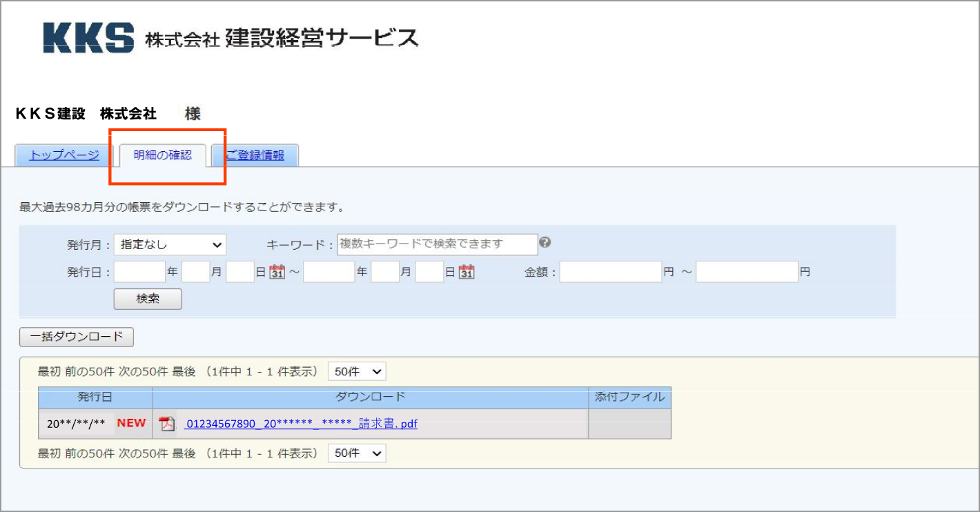
Task: Click the KKS company logo
Action: pyautogui.click(x=89, y=38)
